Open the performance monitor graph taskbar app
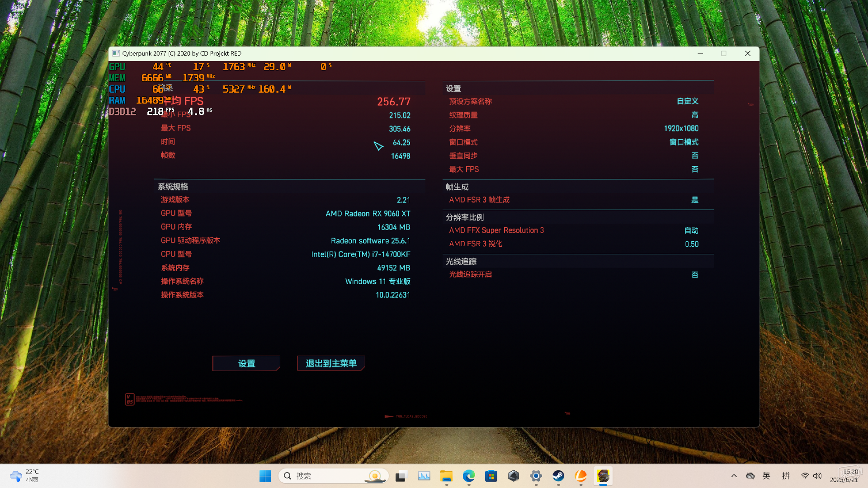Screen dimensions: 868x488 [x=424, y=476]
